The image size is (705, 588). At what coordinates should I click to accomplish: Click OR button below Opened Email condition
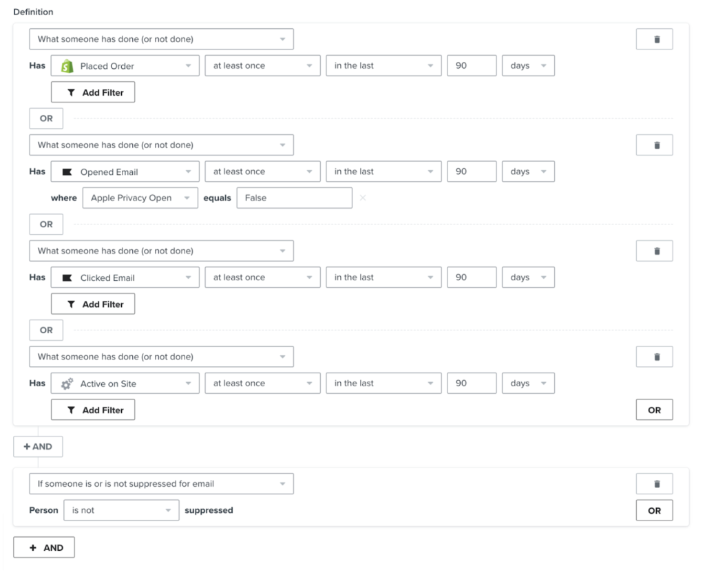coord(46,224)
